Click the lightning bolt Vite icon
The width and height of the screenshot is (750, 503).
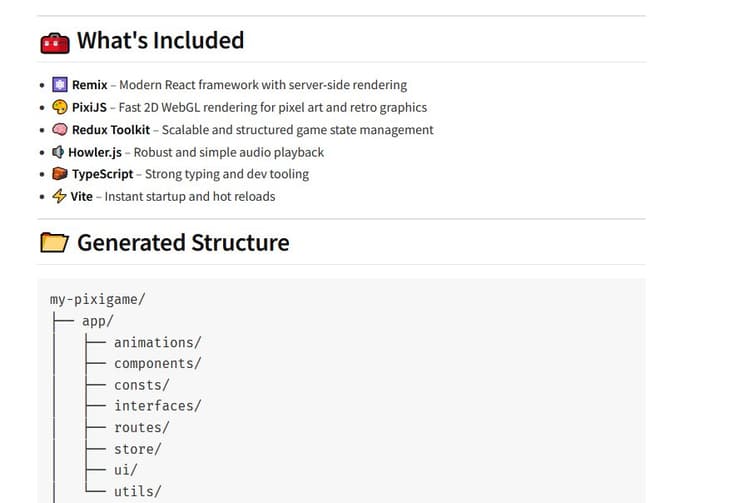59,196
